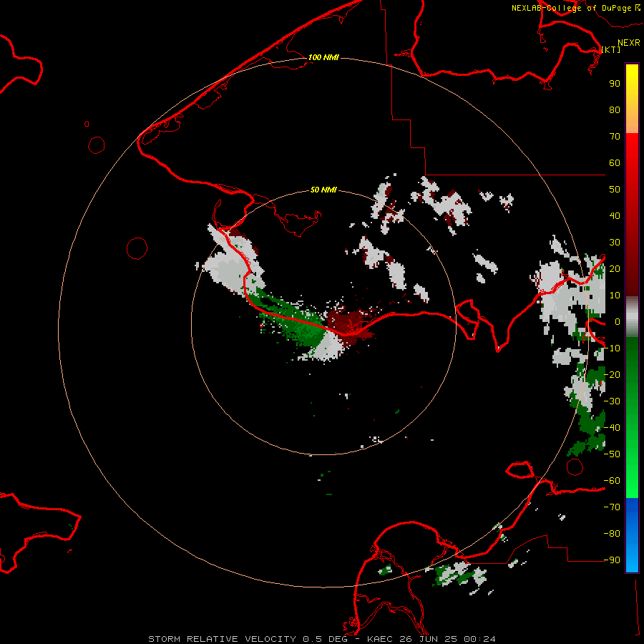Viewport: 644px width, 644px height.
Task: Click the positive 70 color bar value
Action: (x=615, y=137)
